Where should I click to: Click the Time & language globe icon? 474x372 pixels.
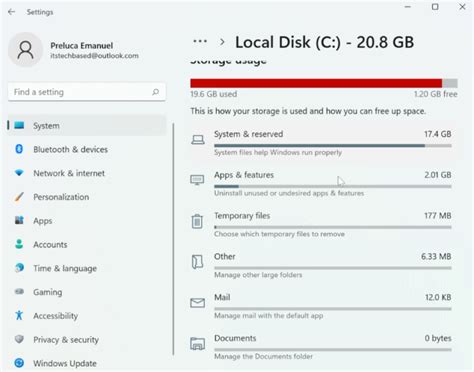pos(19,268)
